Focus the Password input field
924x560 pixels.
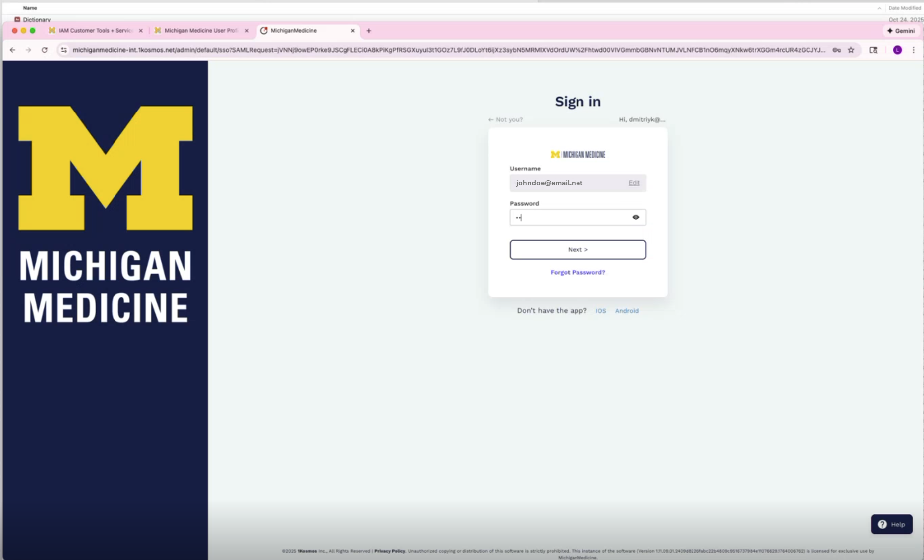click(x=570, y=218)
